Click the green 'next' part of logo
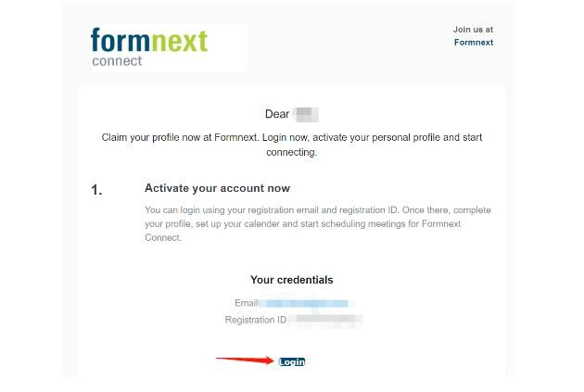The height and width of the screenshot is (392, 584). pyautogui.click(x=180, y=40)
